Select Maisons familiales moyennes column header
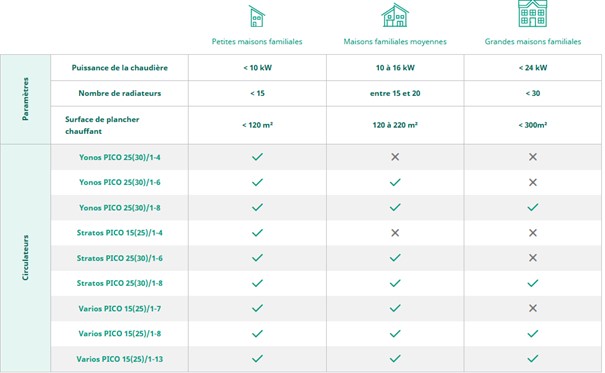This screenshot has height=373, width=605. coord(395,42)
